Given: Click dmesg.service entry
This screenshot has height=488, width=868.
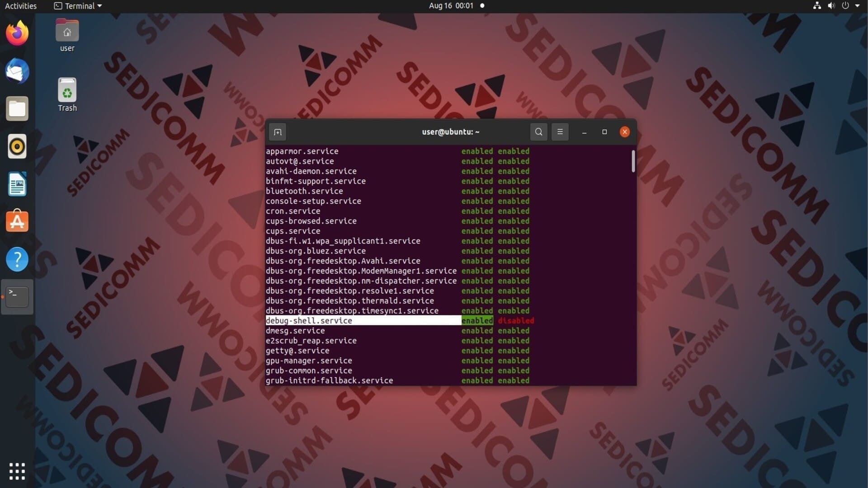Looking at the screenshot, I should (295, 330).
